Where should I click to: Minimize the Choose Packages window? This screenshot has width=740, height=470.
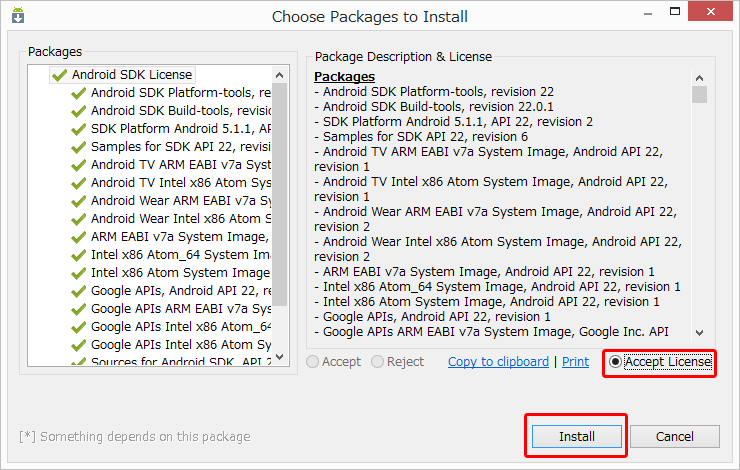(648, 13)
